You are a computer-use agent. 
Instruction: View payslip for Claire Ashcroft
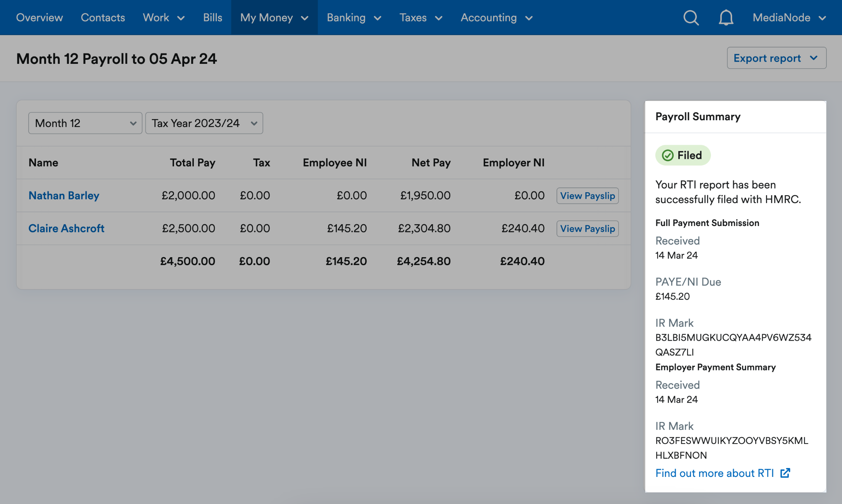[587, 229]
